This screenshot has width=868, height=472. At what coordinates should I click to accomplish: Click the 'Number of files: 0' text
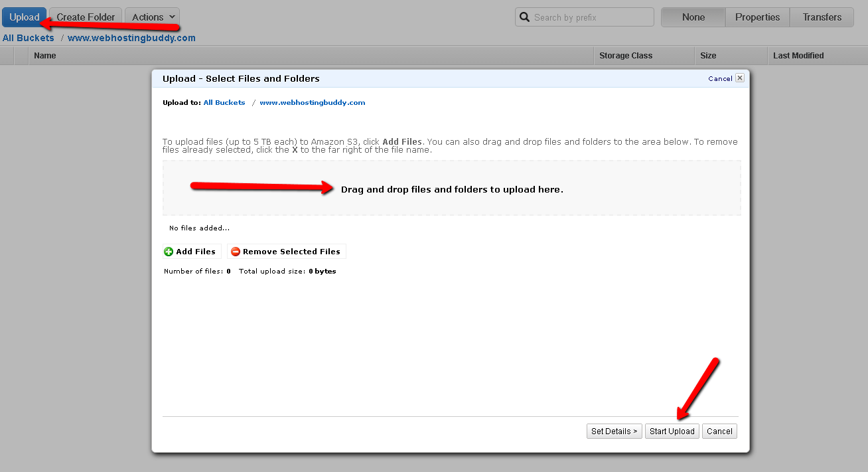point(197,272)
